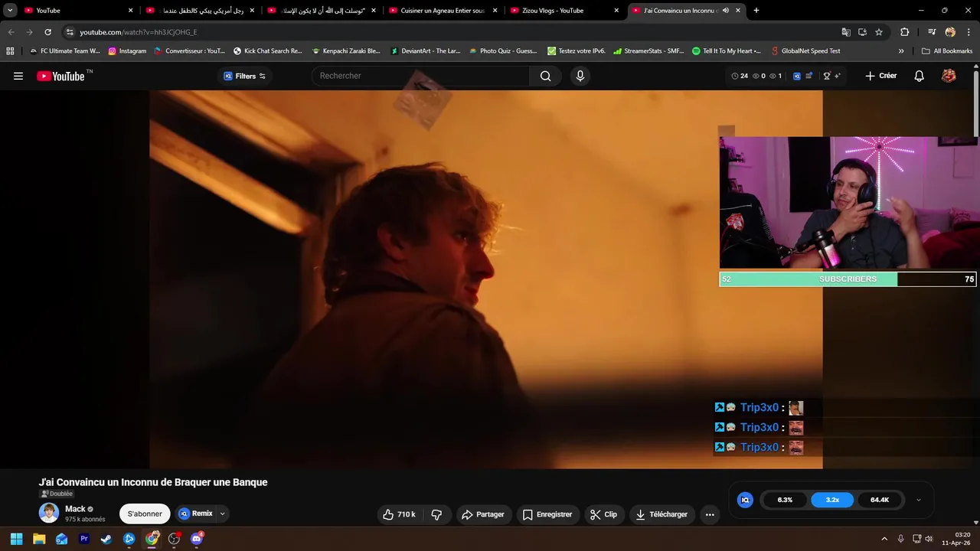
Task: Click the search magnifier button
Action: click(x=545, y=76)
